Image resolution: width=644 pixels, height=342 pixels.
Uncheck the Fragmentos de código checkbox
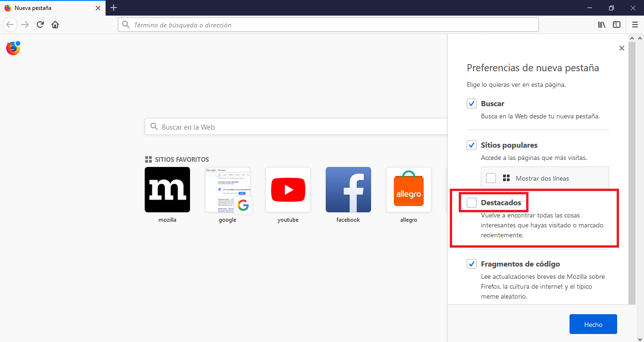[471, 264]
